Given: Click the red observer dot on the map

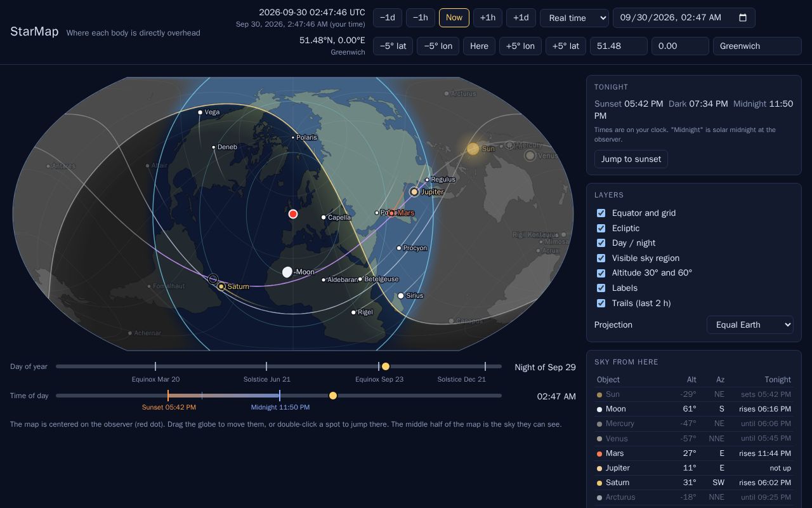Looking at the screenshot, I should click(x=293, y=214).
